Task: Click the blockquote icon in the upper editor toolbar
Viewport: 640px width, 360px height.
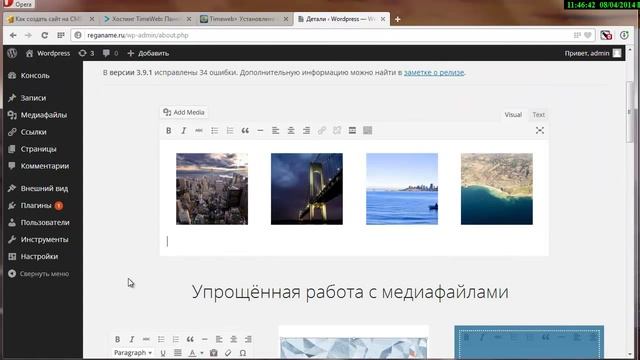Action: click(245, 131)
